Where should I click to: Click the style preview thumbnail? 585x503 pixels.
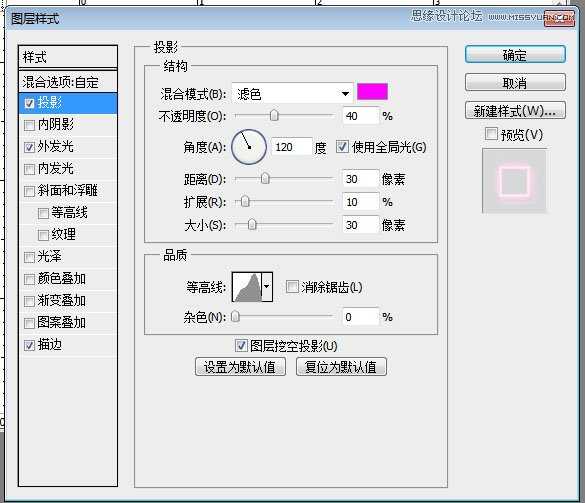[x=514, y=181]
